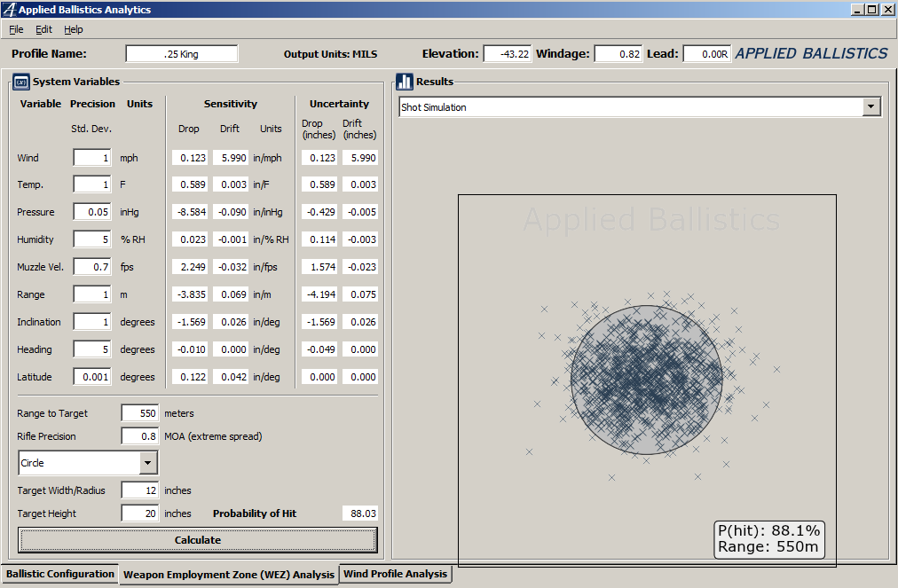Viewport: 898px width, 588px height.
Task: Click the Profile Name field
Action: pos(182,54)
